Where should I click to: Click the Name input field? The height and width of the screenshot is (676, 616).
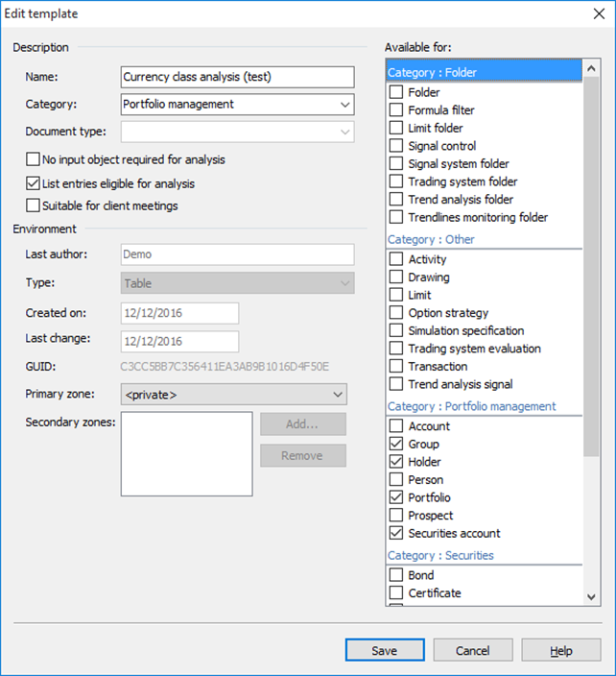click(x=237, y=77)
